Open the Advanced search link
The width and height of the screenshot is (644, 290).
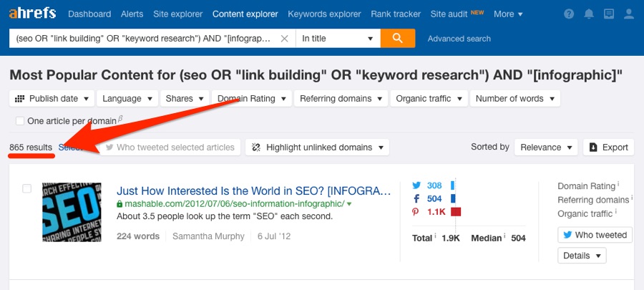(x=459, y=39)
